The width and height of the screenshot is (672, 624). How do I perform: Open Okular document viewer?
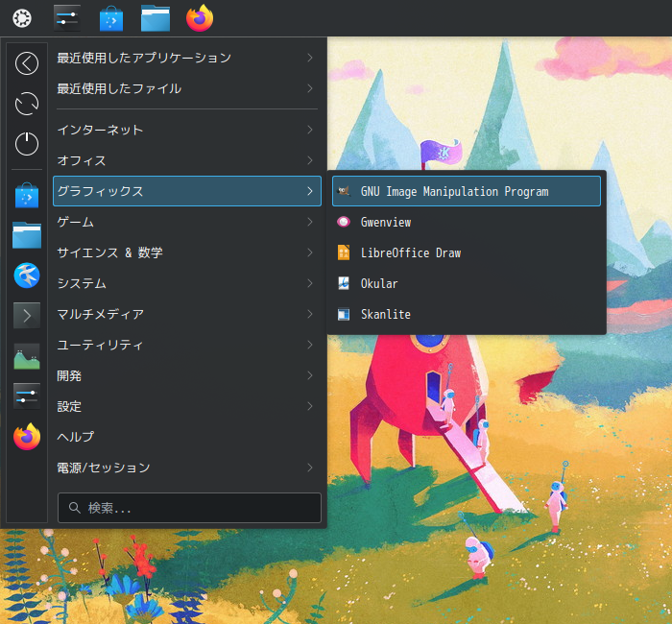point(467,283)
